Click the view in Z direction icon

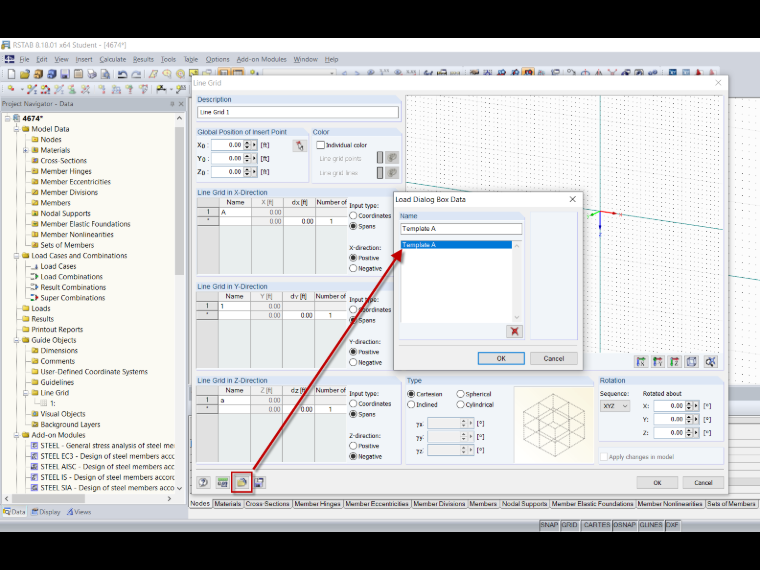tap(675, 362)
